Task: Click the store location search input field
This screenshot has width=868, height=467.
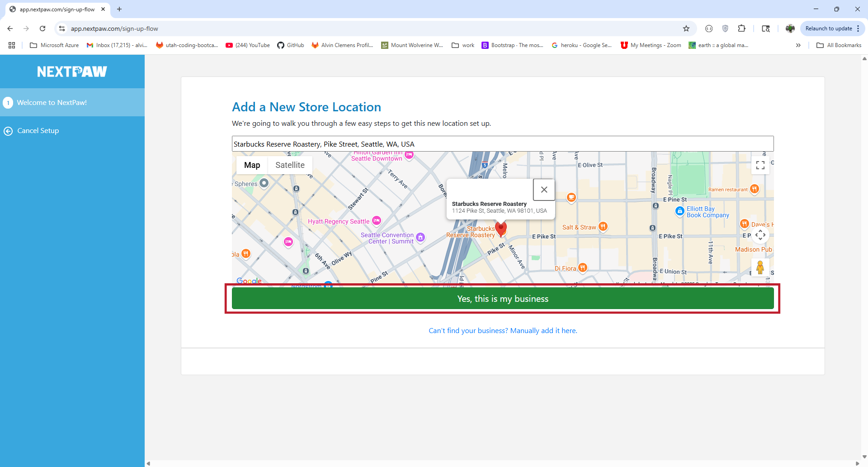Action: (503, 144)
